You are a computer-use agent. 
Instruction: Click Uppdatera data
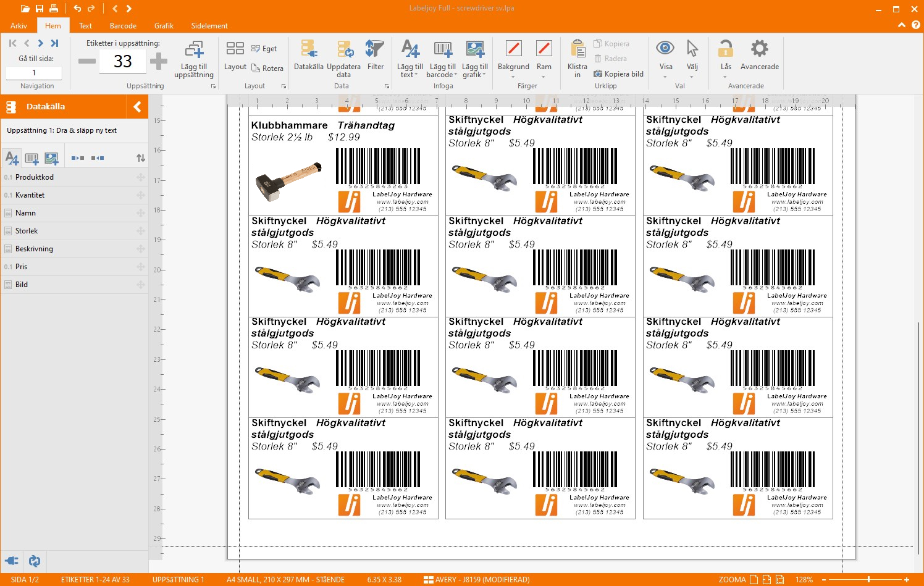pyautogui.click(x=343, y=59)
